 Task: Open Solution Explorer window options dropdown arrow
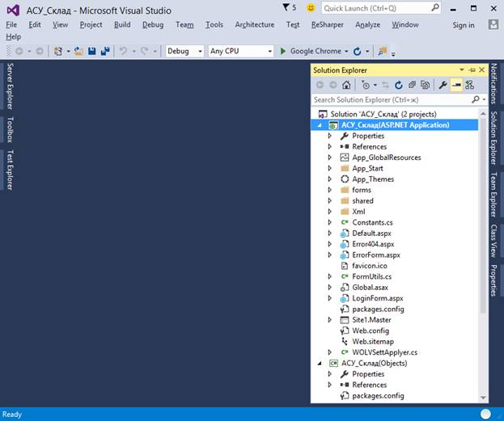462,69
